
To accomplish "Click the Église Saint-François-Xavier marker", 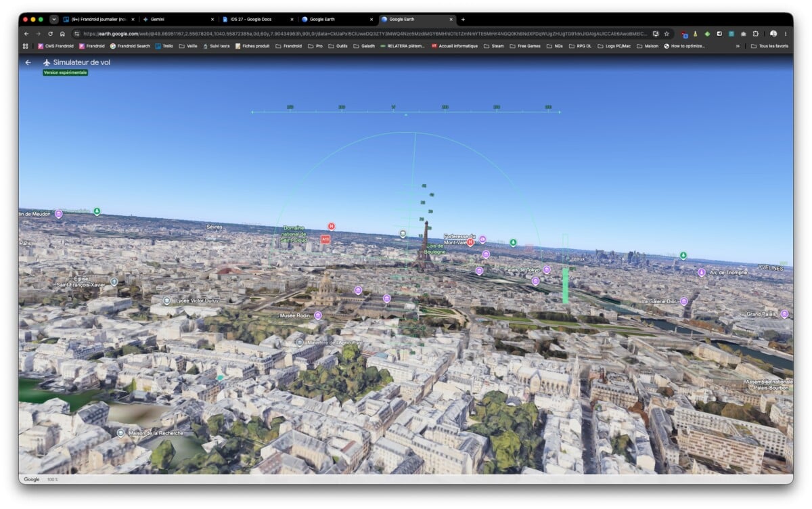I will tap(114, 282).
